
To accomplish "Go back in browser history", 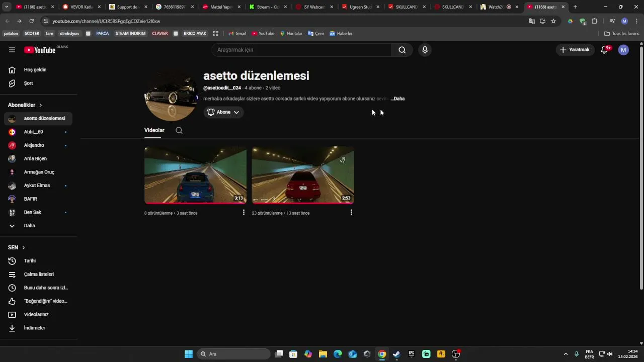I will click(7, 21).
